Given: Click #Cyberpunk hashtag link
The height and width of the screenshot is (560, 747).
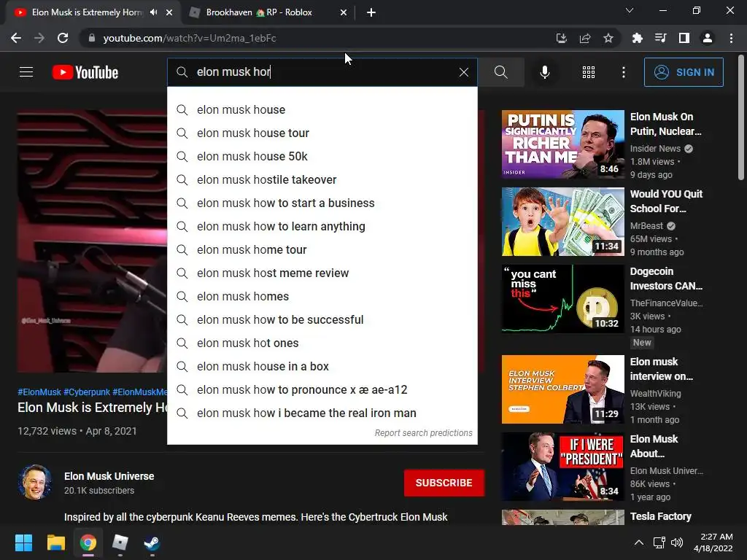Looking at the screenshot, I should coord(87,392).
